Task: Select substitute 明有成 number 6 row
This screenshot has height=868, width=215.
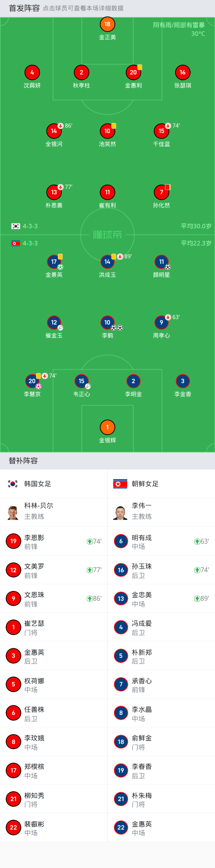Action: click(161, 542)
